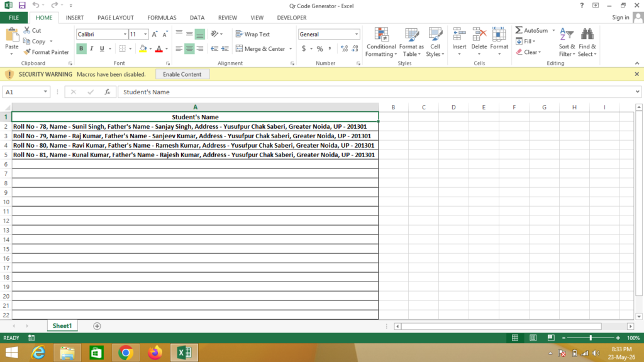The image size is (644, 362).
Task: Click the Insert Function fx icon
Action: click(x=107, y=92)
